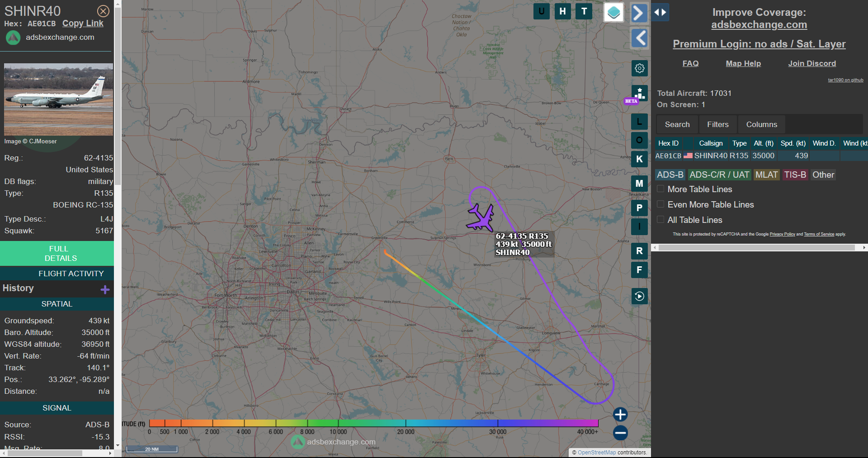Toggle the Other source filter
Screen dimensions: 868x458
823,175
